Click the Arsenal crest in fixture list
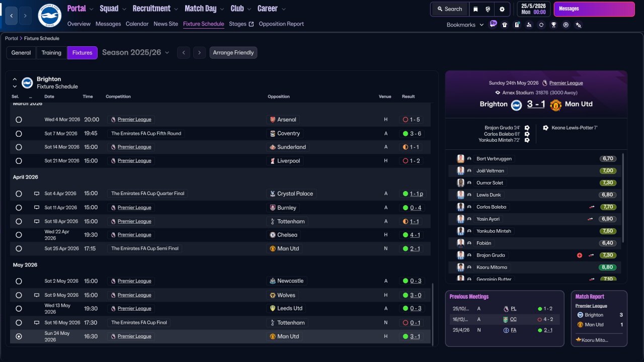 click(273, 120)
